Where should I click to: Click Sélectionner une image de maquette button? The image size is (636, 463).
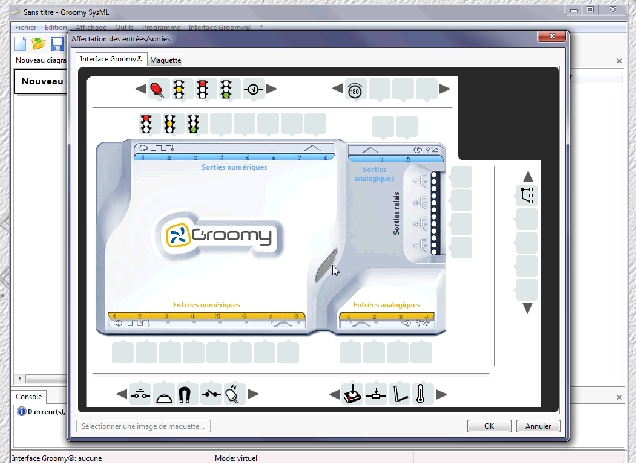[144, 426]
